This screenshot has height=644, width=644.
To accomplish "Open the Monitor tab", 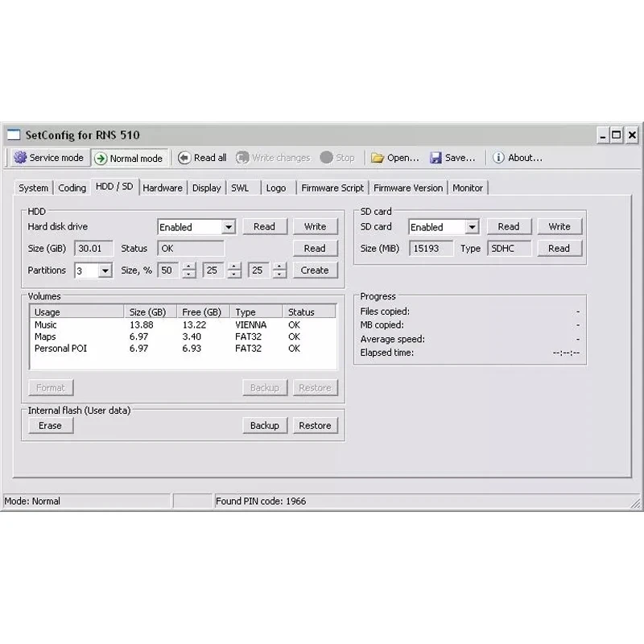I will click(x=468, y=188).
